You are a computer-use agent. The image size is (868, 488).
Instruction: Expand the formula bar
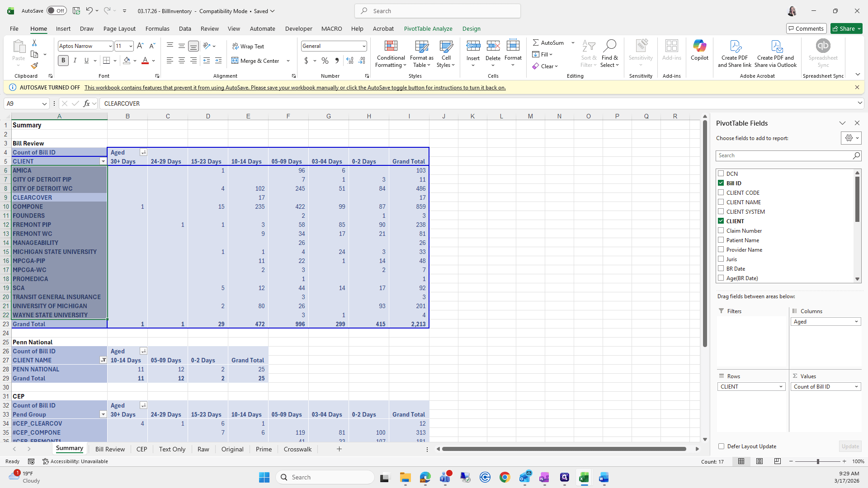[x=859, y=103]
